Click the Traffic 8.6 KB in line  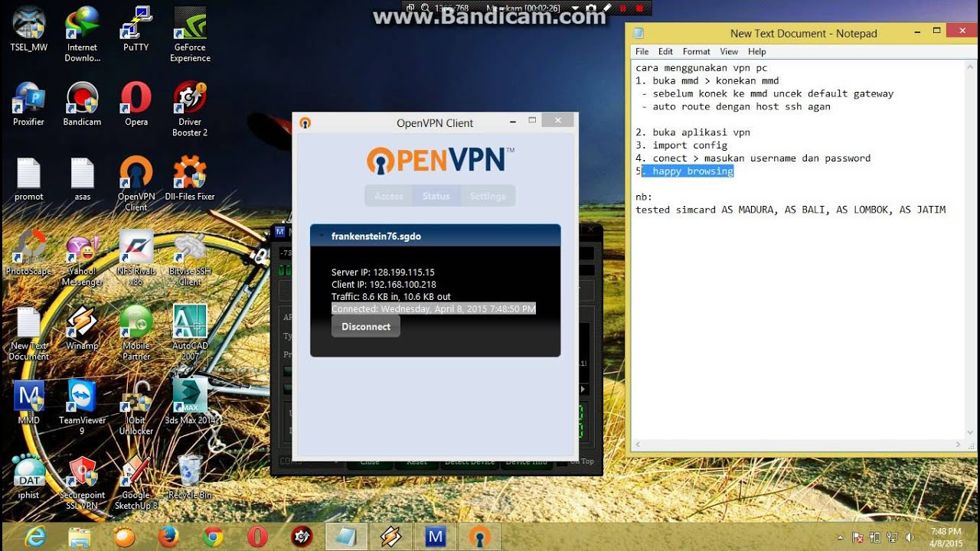(x=391, y=297)
